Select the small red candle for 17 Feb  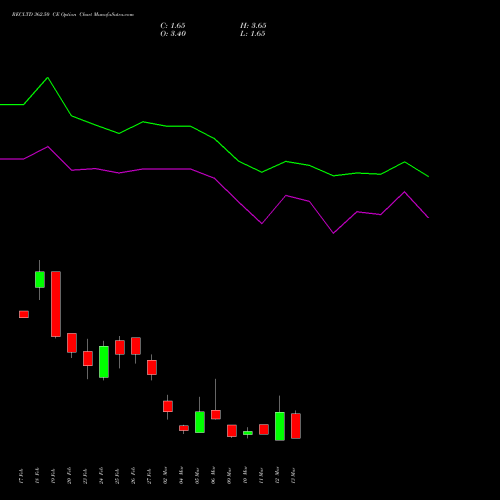[24, 314]
